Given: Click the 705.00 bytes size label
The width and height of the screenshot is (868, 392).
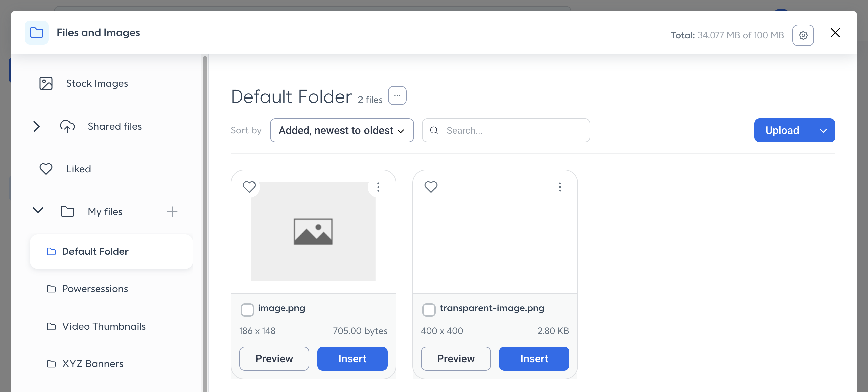Looking at the screenshot, I should [360, 331].
